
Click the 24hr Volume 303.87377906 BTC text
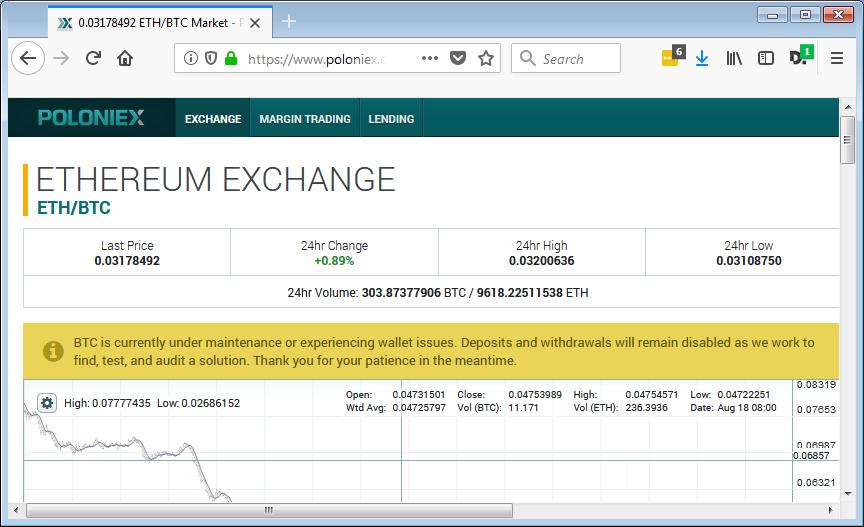click(x=414, y=293)
